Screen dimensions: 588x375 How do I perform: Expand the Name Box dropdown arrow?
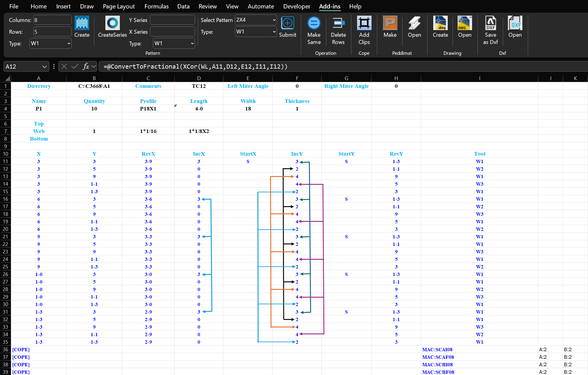pos(44,67)
